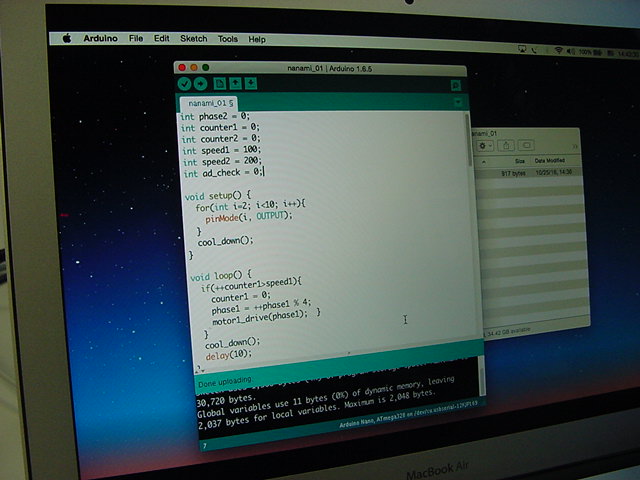Click the line 'int phase2 = 0;'
The height and width of the screenshot is (480, 640).
pyautogui.click(x=215, y=116)
